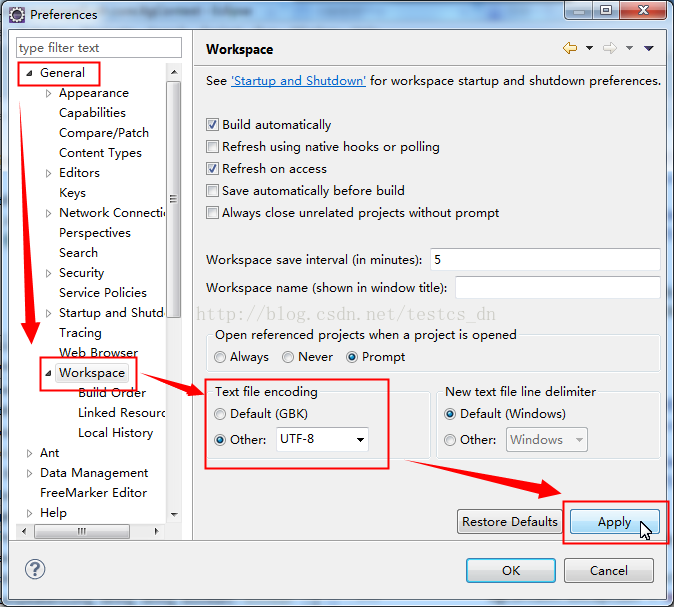Select Default (GBK) text encoding
The height and width of the screenshot is (607, 674).
pyautogui.click(x=220, y=414)
